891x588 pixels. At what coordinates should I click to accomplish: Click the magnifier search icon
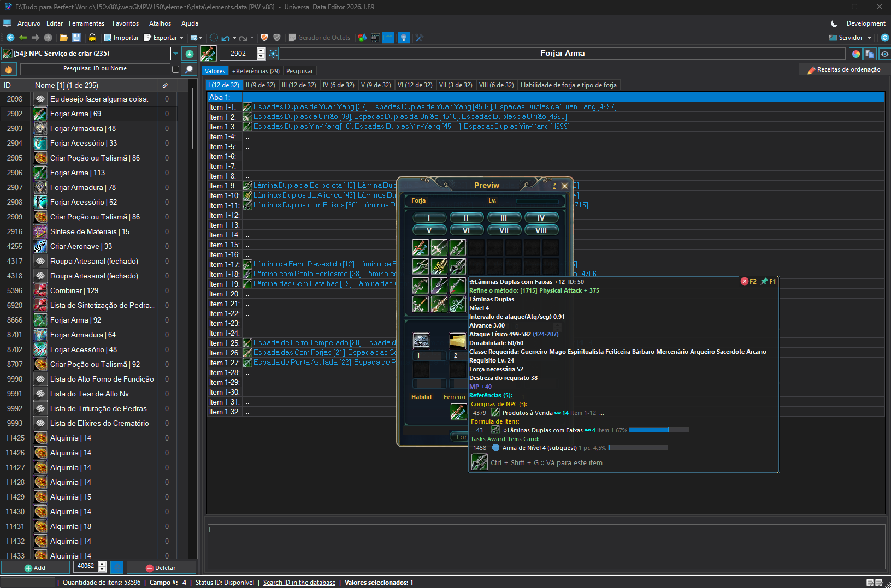[189, 69]
